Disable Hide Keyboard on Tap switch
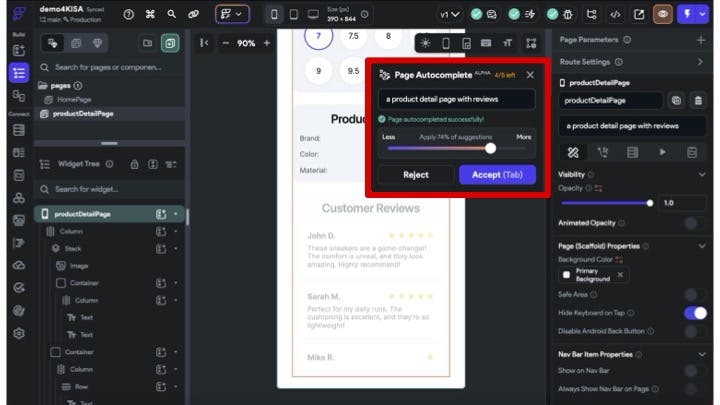 695,313
